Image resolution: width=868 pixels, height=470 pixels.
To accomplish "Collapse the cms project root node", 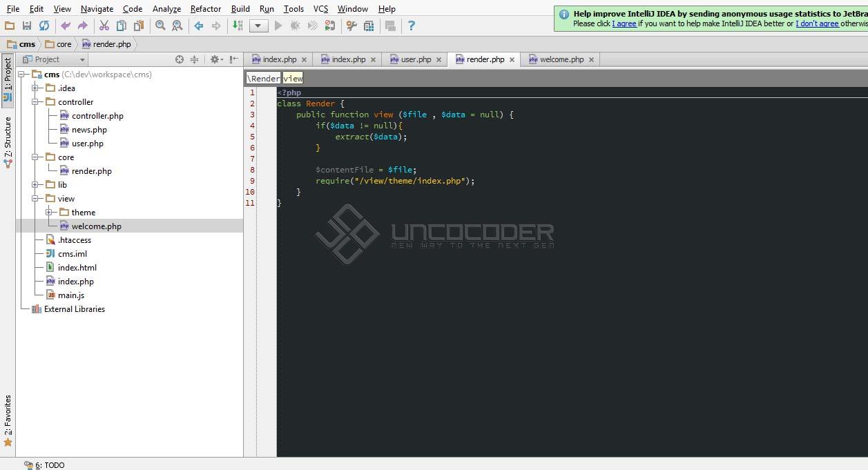I will 21,75.
